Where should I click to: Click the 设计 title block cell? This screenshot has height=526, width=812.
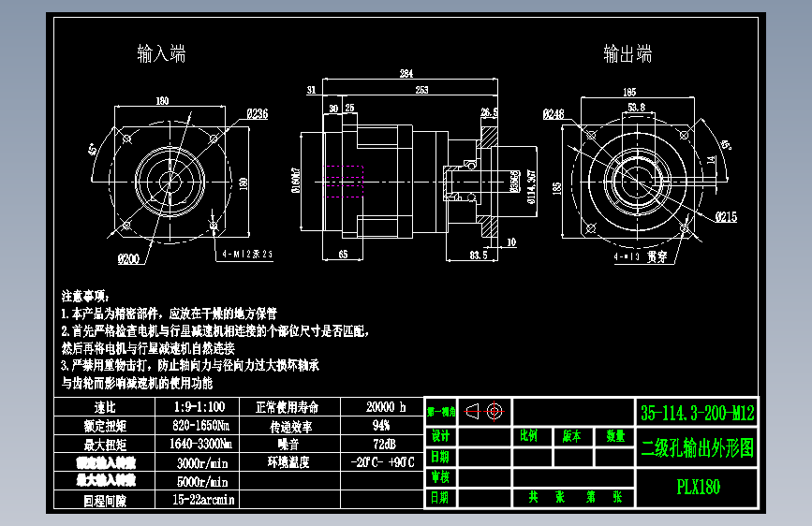(440, 436)
